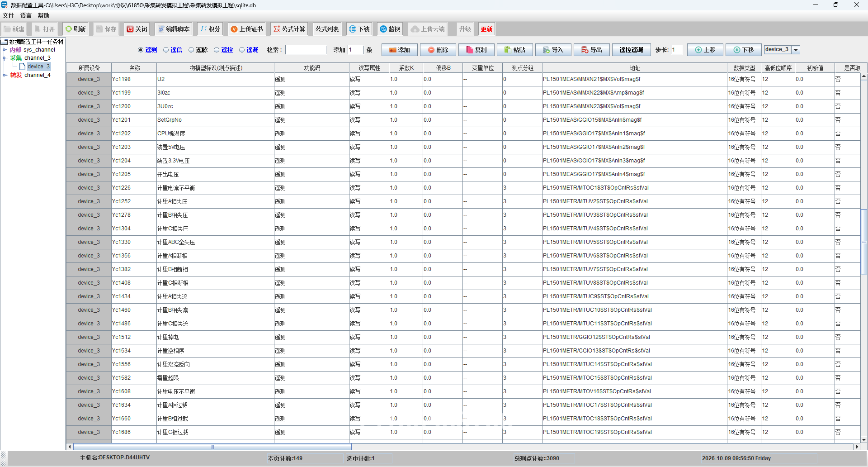The width and height of the screenshot is (868, 467).
Task: Open the 公式计算 formula calculation tool
Action: point(289,29)
